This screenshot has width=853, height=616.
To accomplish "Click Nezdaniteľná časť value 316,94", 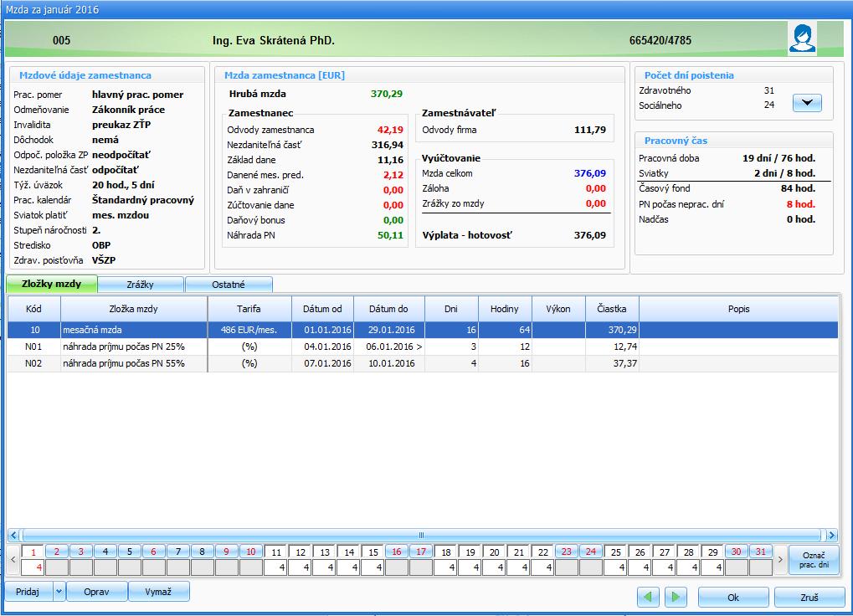I will click(388, 145).
